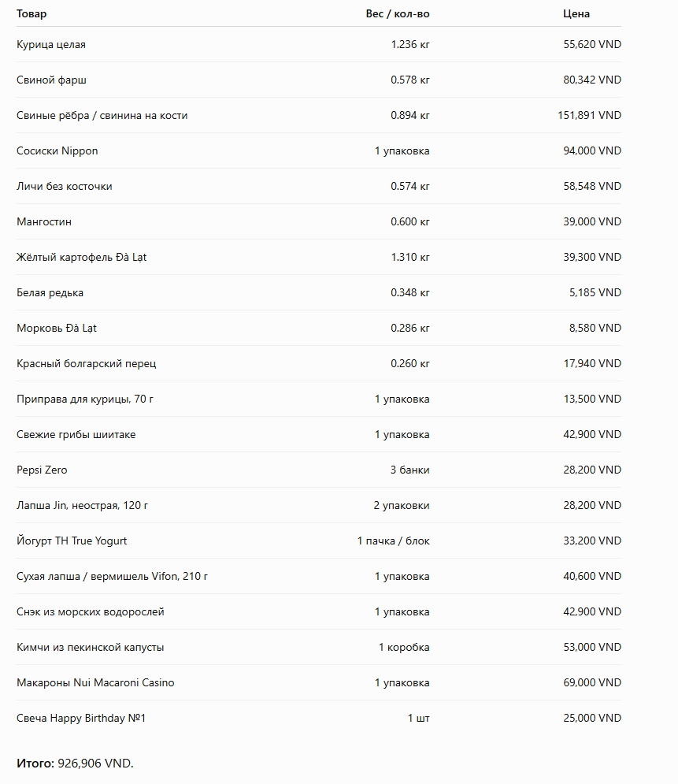The height and width of the screenshot is (784, 678).
Task: Click the Pepsi Zero item name
Action: pyautogui.click(x=42, y=470)
